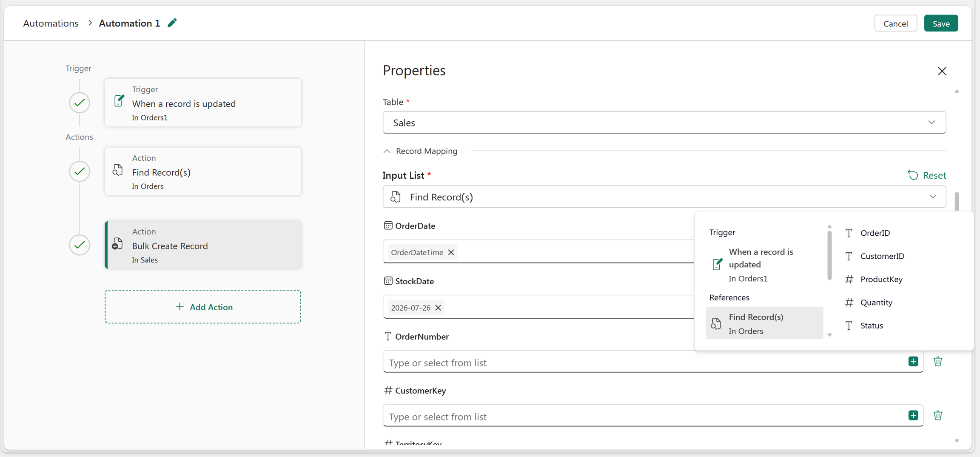Choose Quantity from the field list
The height and width of the screenshot is (457, 980).
point(876,303)
